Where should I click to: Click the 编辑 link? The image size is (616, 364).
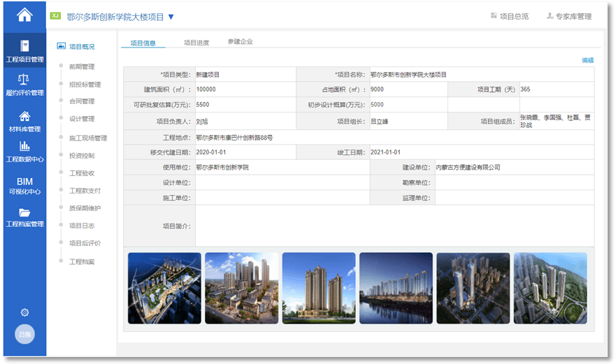tap(587, 61)
